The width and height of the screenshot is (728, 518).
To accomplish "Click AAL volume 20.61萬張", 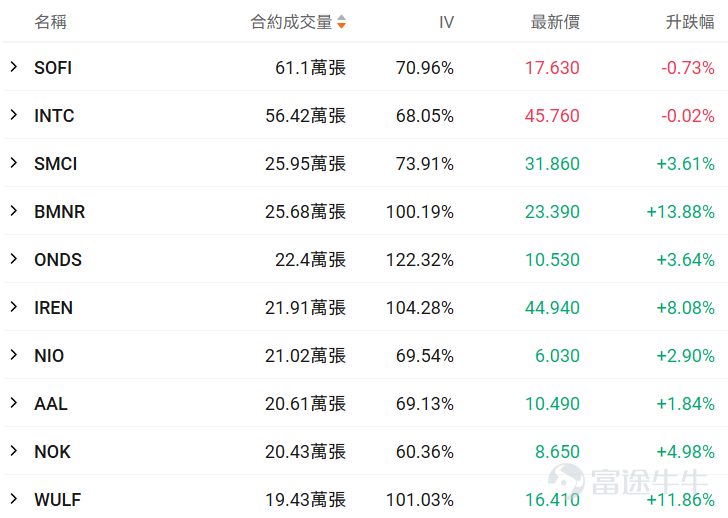I will pyautogui.click(x=306, y=404).
